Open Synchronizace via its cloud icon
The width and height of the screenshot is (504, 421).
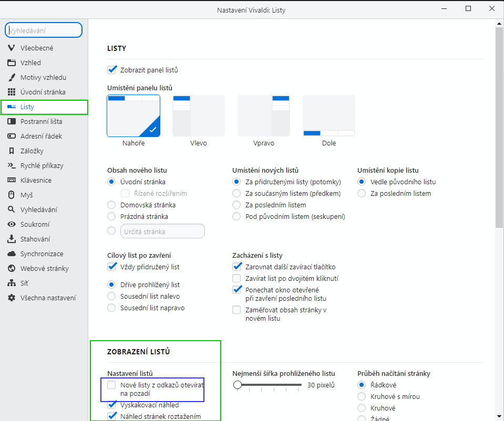click(x=11, y=254)
